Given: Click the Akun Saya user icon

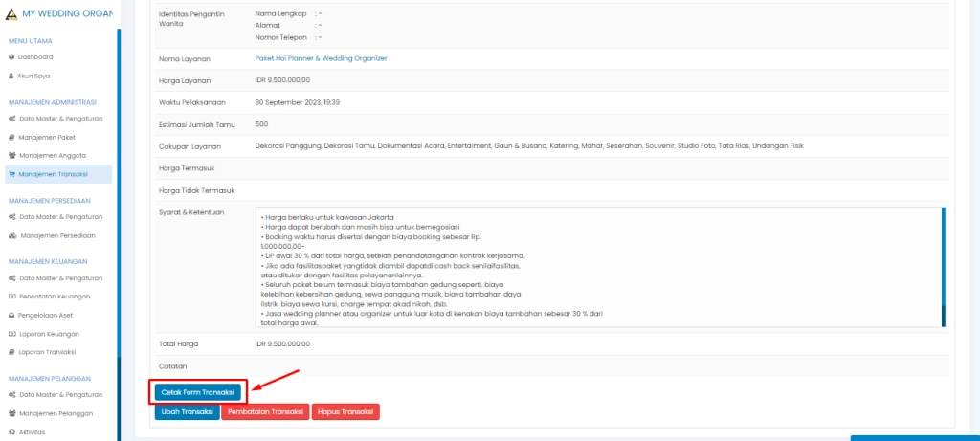Looking at the screenshot, I should point(11,75).
